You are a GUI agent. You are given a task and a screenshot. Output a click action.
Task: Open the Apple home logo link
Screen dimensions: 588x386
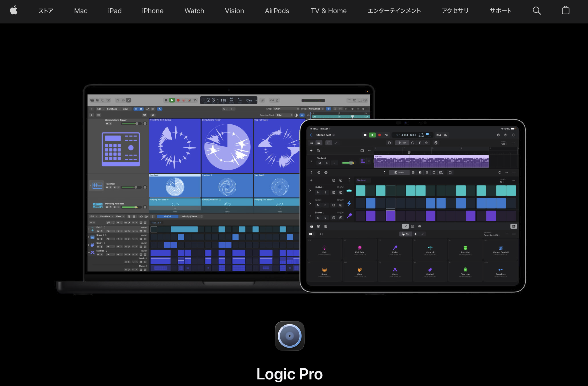(x=14, y=11)
